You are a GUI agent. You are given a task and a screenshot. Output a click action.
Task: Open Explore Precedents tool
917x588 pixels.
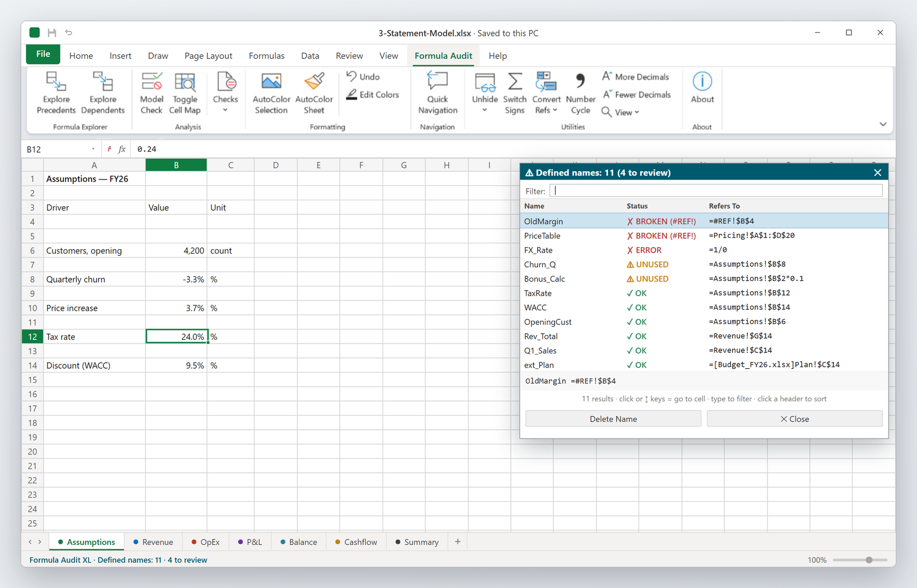tap(56, 93)
